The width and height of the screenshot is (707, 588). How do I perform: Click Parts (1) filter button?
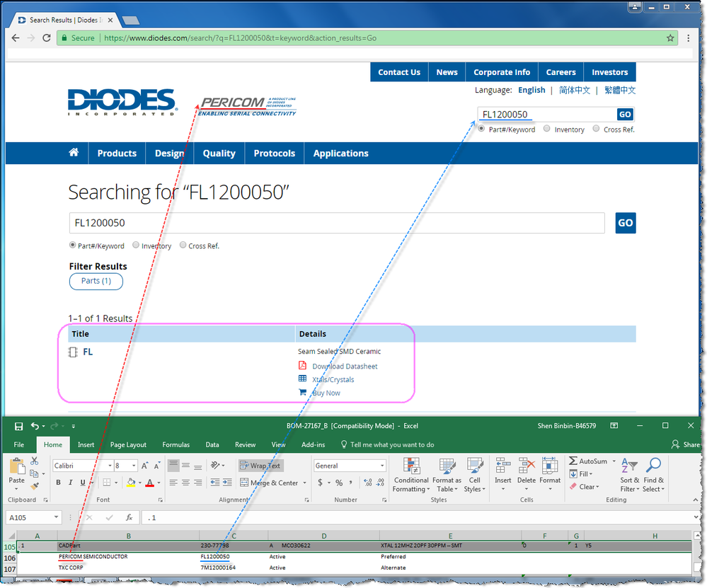click(96, 281)
